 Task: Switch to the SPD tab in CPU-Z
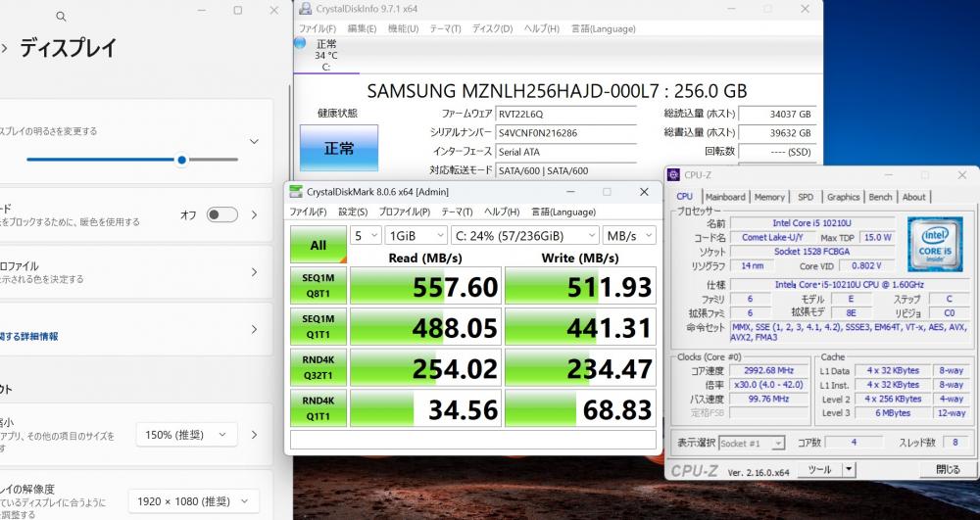(806, 197)
